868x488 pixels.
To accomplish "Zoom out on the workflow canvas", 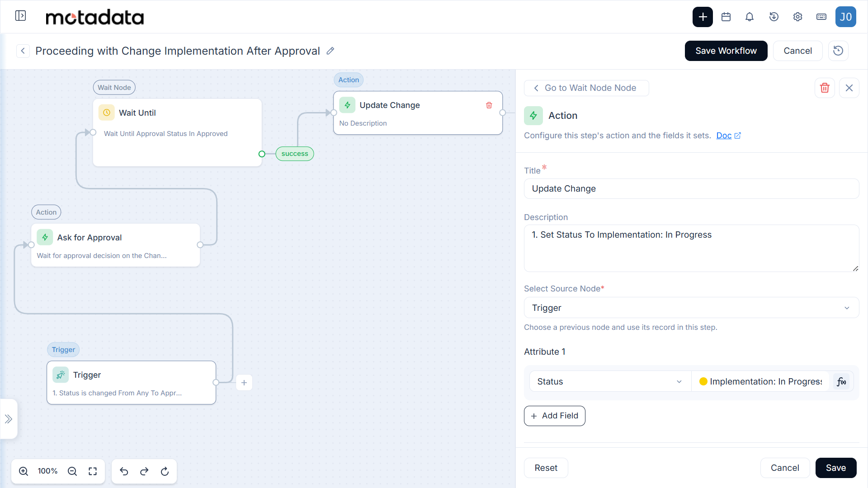I will (72, 471).
